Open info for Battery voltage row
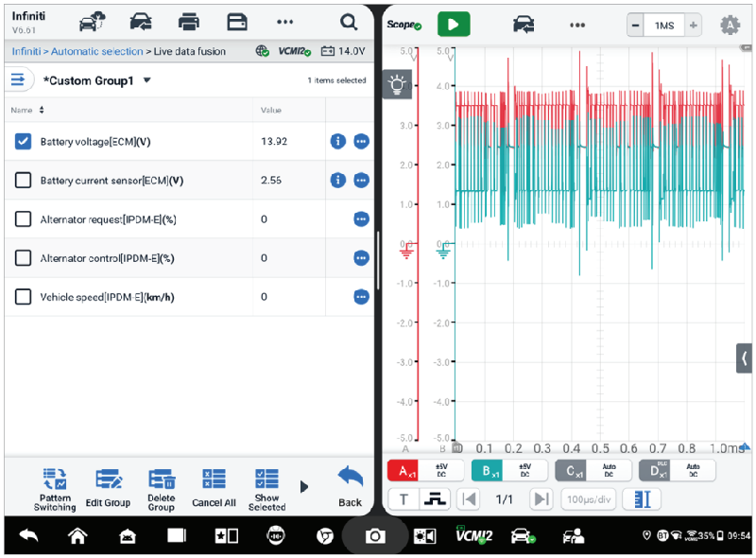756x558 pixels. [338, 141]
